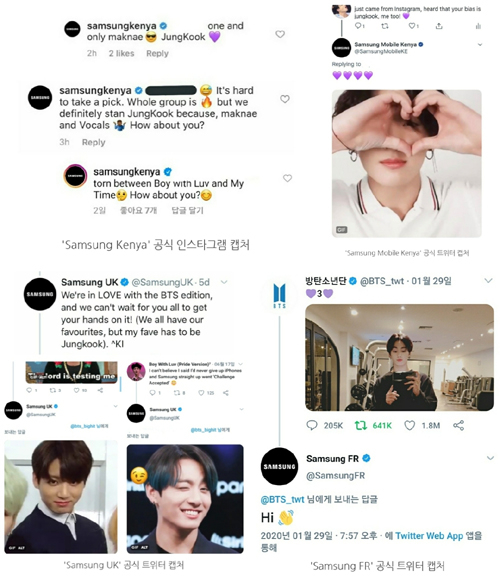Like the 'torn between Boy with Luv' comment
500x579 pixels.
288,178
